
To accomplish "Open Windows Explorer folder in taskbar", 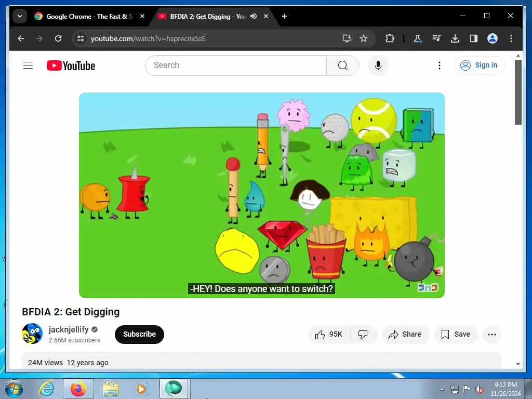I will [x=111, y=389].
